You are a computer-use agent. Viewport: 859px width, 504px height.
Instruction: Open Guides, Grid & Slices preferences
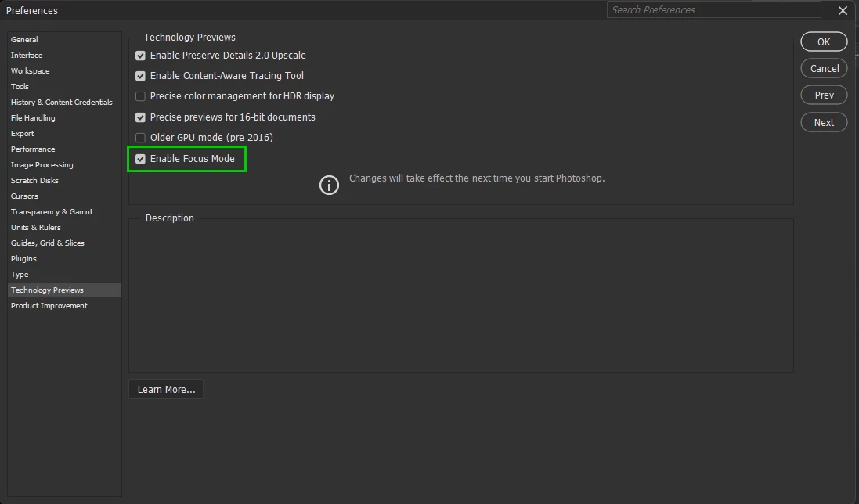pos(64,243)
